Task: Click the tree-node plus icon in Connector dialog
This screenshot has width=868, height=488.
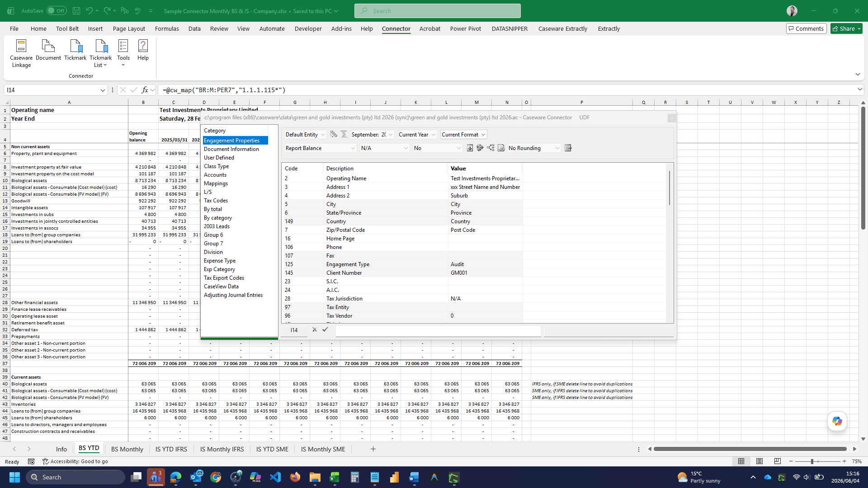Action: click(x=491, y=148)
